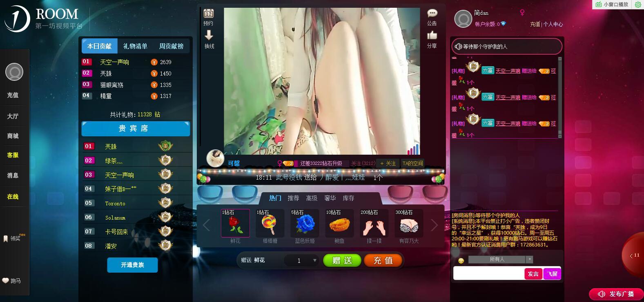Viewport: 644px width, 302px height.
Task: Select the 棒棒糖 lollipop gift
Action: [270, 223]
